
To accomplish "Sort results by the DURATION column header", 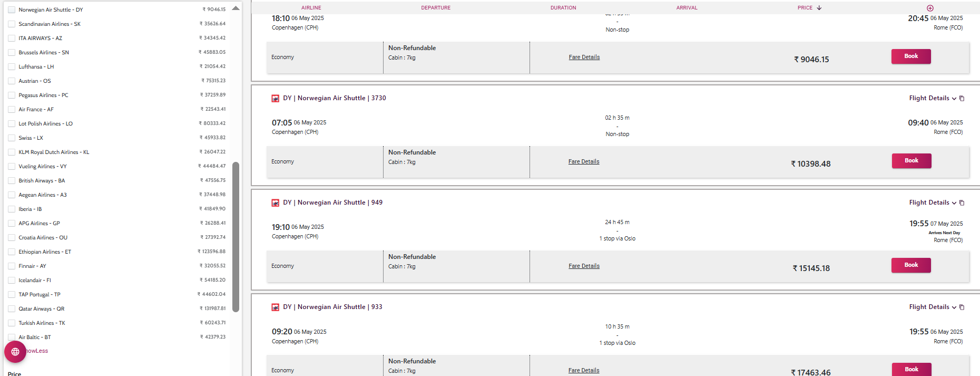I will (x=563, y=8).
